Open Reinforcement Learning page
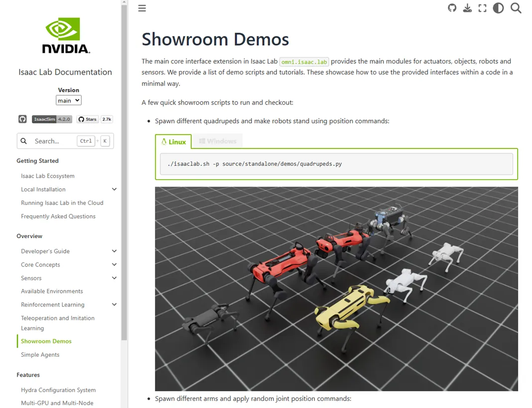This screenshot has height=408, width=532. 53,304
